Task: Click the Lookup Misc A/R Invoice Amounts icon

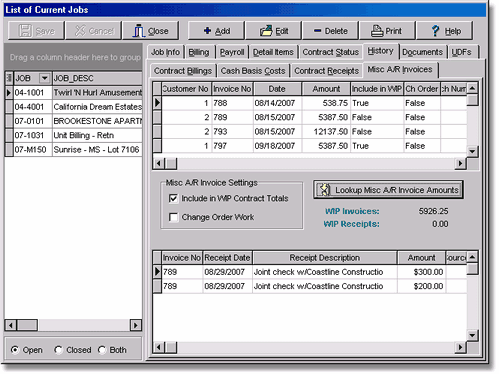Action: pyautogui.click(x=324, y=190)
